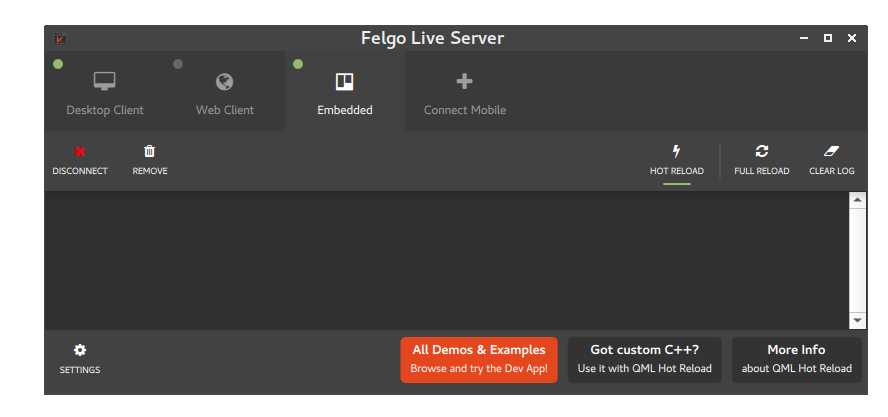The width and height of the screenshot is (888, 417).
Task: Click Got custom C++? button
Action: pyautogui.click(x=644, y=360)
